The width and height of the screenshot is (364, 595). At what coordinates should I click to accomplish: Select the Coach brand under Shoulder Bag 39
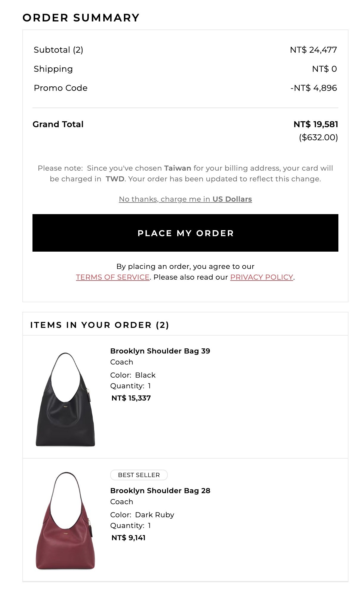(122, 362)
